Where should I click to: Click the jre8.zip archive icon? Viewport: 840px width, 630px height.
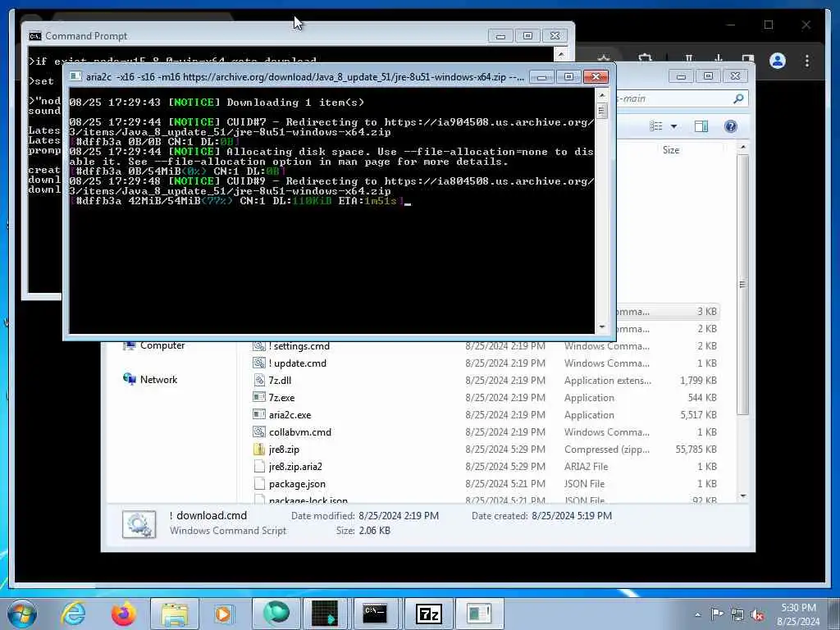pos(259,450)
